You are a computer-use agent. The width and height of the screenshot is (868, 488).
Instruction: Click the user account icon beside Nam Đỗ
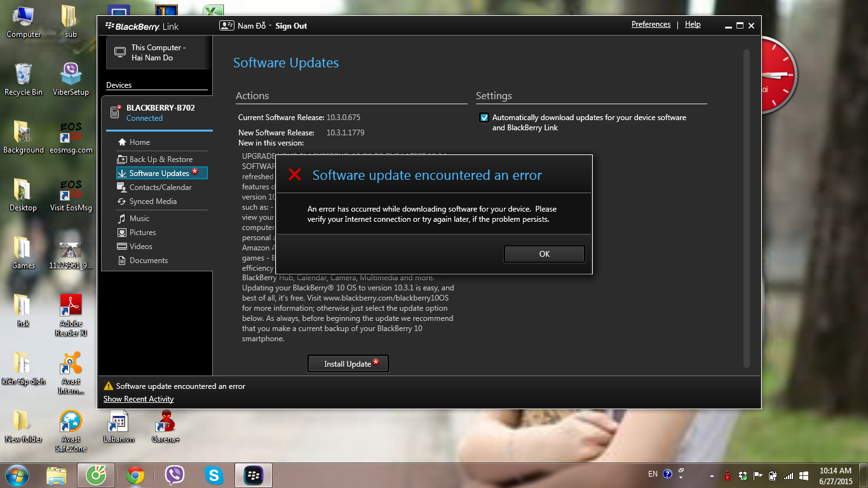[226, 26]
